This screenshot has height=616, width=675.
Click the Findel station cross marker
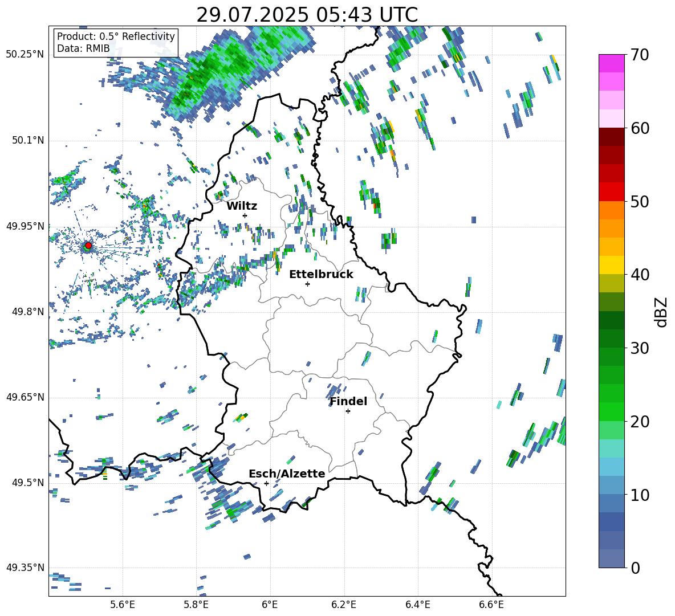coord(348,411)
